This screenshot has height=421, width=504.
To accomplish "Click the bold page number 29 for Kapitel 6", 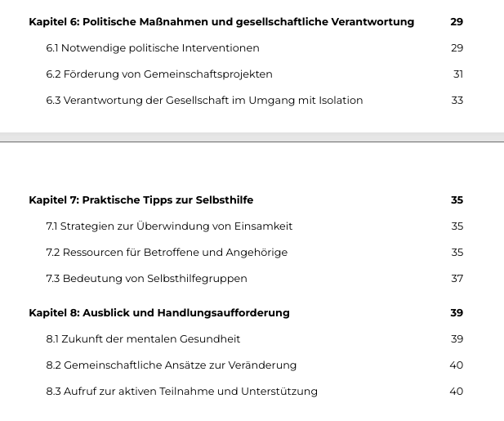I will click(x=457, y=22).
